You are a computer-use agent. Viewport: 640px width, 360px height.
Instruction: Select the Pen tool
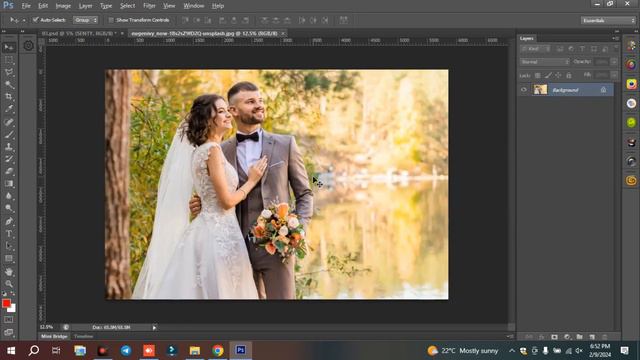(9, 221)
